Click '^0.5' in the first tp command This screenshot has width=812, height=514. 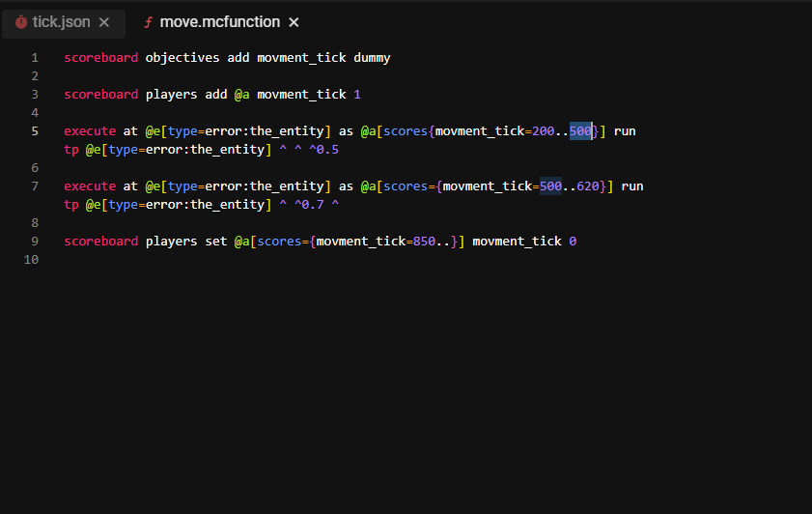click(323, 150)
